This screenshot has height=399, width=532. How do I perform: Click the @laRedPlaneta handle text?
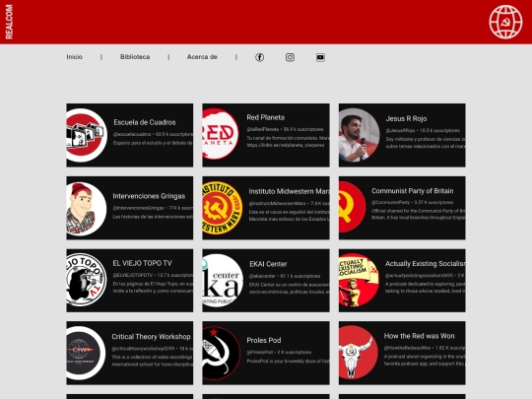(x=263, y=129)
